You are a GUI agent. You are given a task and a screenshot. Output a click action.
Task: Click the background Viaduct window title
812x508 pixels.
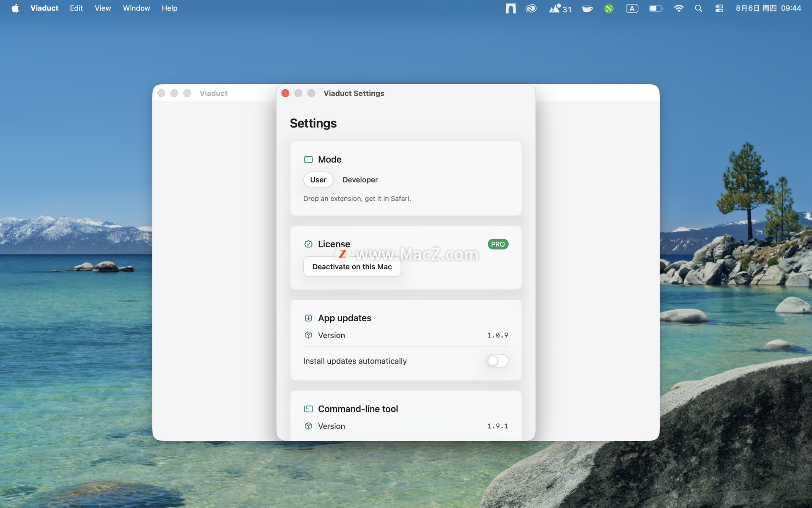214,93
